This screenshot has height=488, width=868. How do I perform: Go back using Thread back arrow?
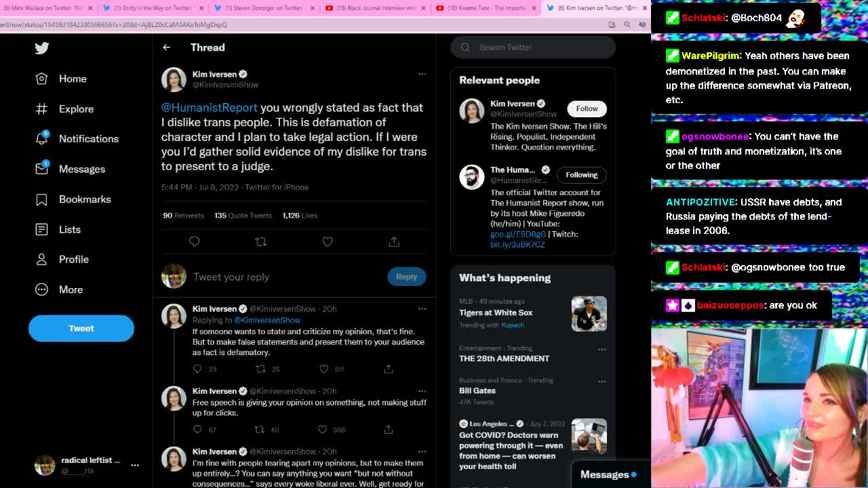pyautogui.click(x=167, y=47)
